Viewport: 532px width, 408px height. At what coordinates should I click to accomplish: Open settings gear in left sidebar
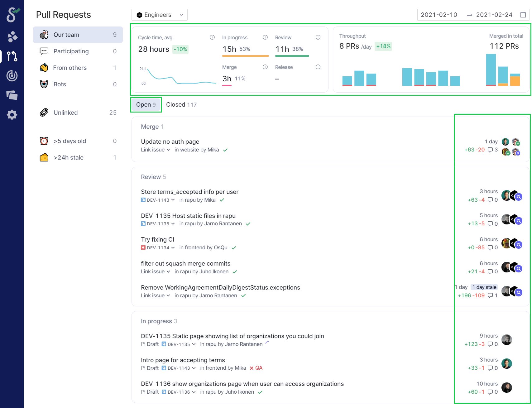click(x=12, y=115)
